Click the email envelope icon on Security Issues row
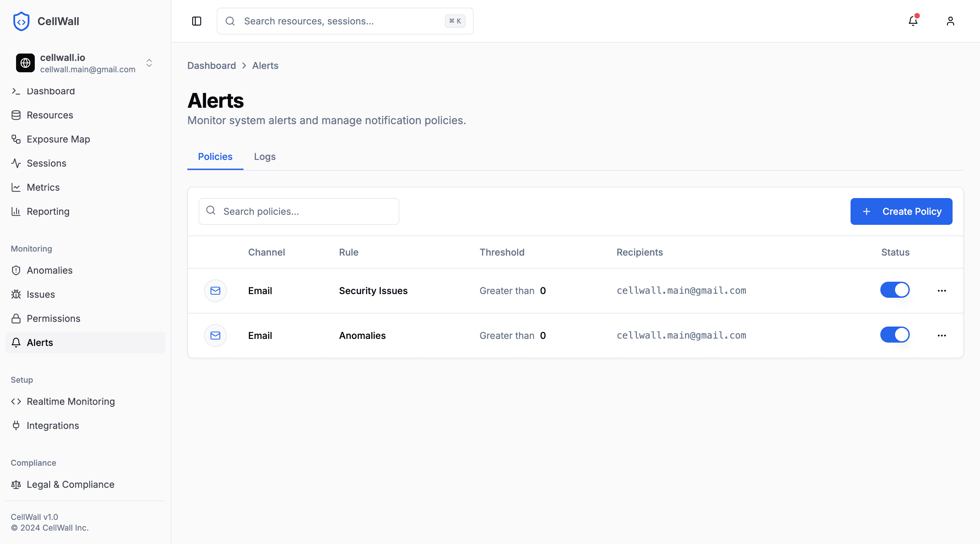Viewport: 980px width, 544px height. [x=215, y=291]
